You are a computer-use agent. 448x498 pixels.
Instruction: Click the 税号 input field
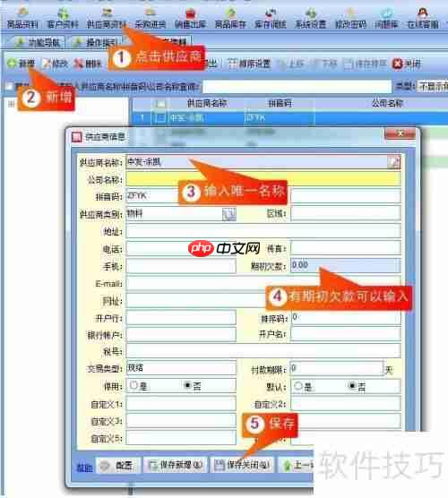pos(263,351)
